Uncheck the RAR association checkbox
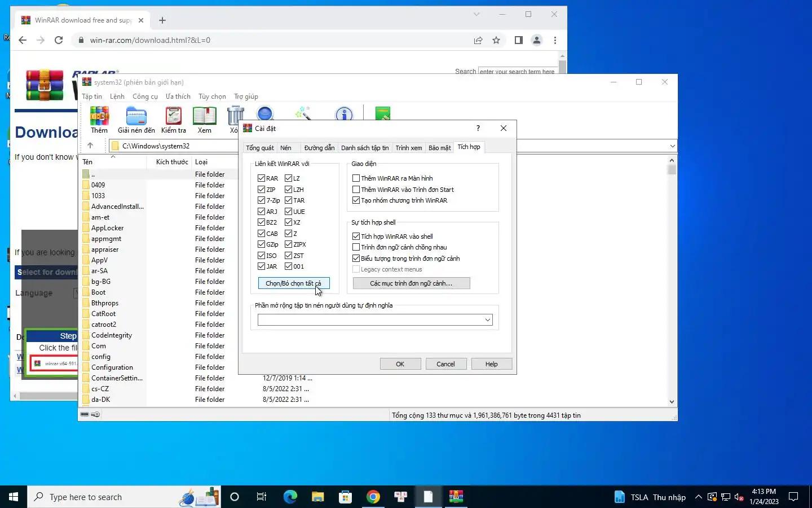Screen dimensions: 812x508 261,178
